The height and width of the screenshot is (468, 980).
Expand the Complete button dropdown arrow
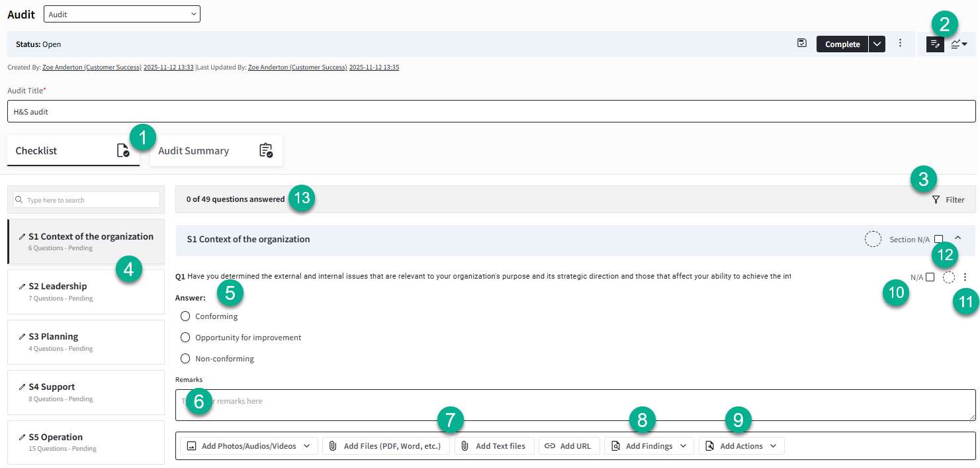(877, 44)
